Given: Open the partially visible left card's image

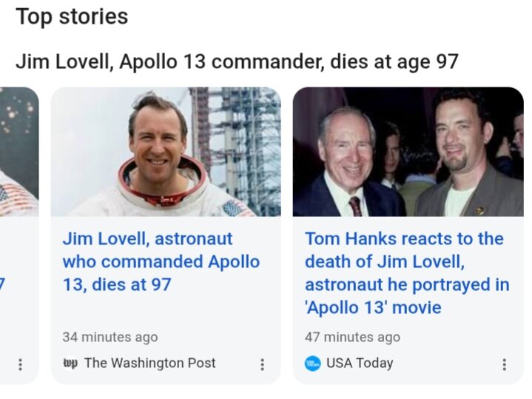Looking at the screenshot, I should (x=19, y=152).
